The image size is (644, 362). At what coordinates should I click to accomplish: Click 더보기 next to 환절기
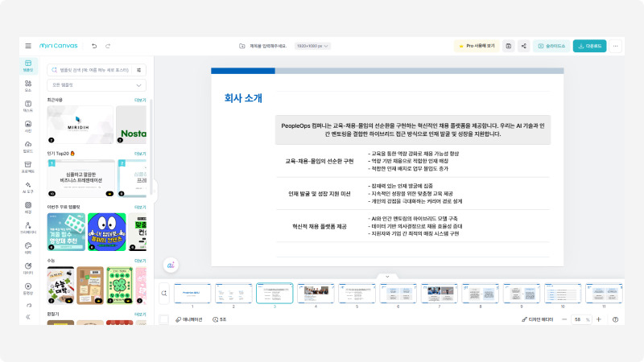point(140,315)
